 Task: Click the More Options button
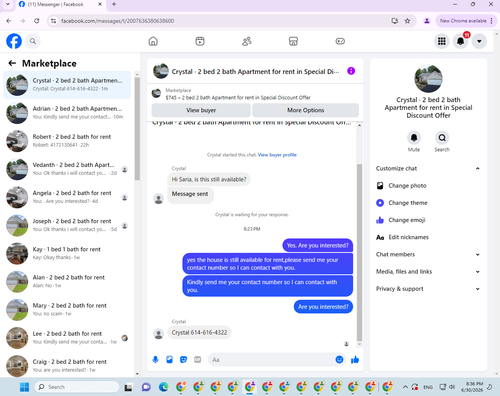(x=305, y=110)
